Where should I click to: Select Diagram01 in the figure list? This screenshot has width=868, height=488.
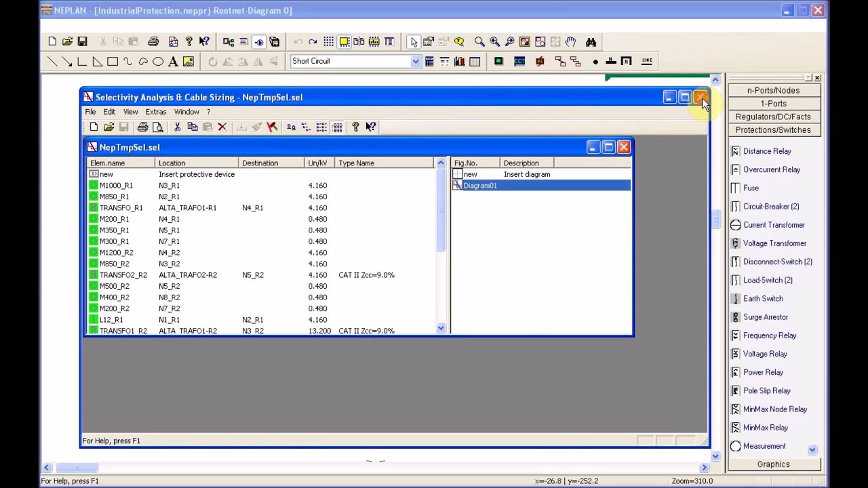pyautogui.click(x=541, y=186)
